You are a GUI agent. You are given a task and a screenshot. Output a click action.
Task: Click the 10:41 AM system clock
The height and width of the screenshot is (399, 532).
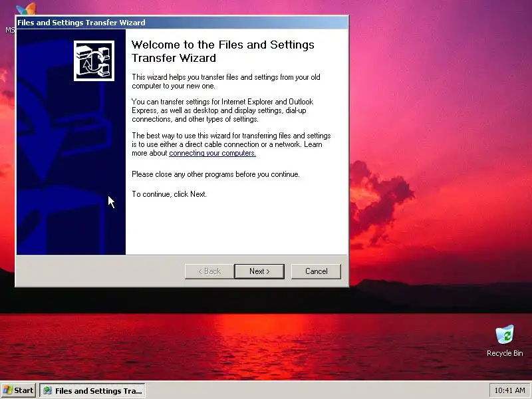pos(509,390)
